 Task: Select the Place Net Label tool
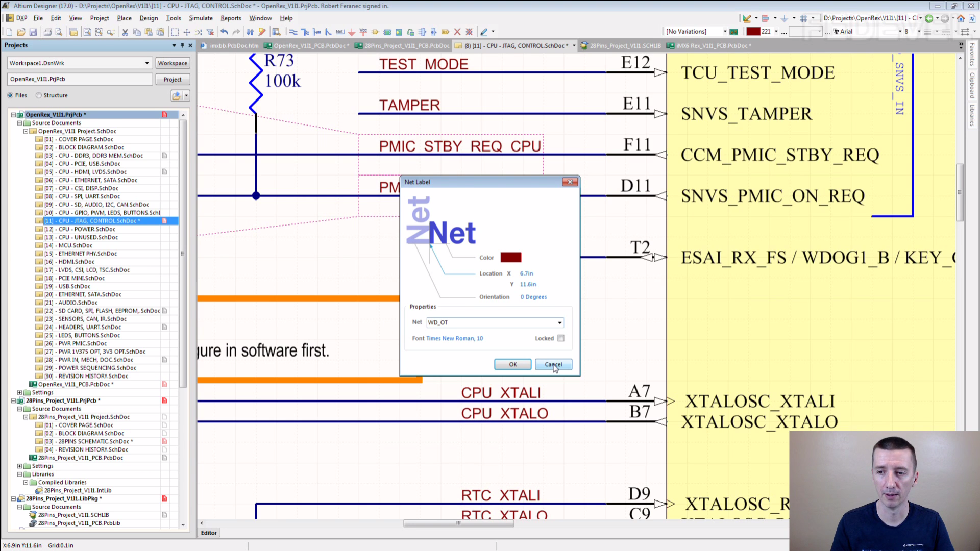[x=340, y=32]
